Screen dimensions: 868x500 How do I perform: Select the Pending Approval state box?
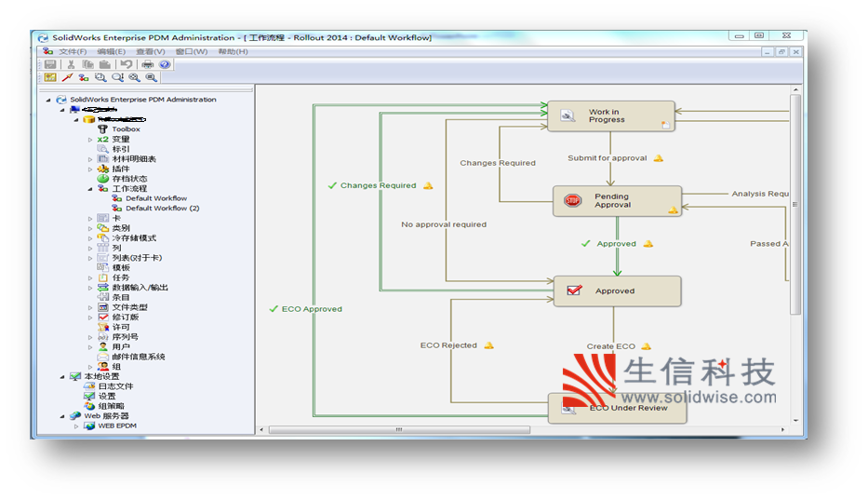pyautogui.click(x=617, y=201)
